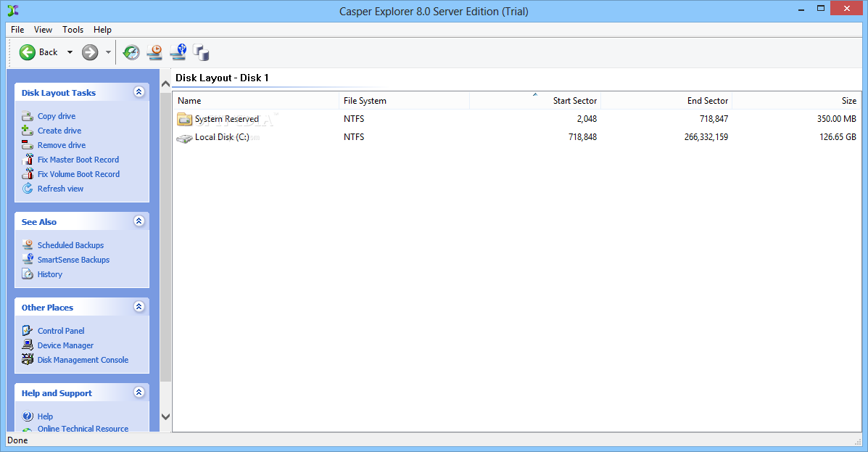This screenshot has width=868, height=452.
Task: Open the History link
Action: (50, 274)
